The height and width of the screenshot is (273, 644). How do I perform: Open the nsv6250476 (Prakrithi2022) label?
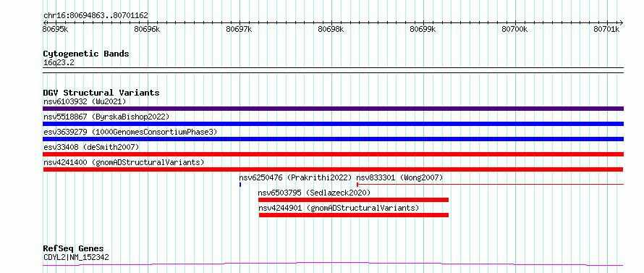point(296,177)
